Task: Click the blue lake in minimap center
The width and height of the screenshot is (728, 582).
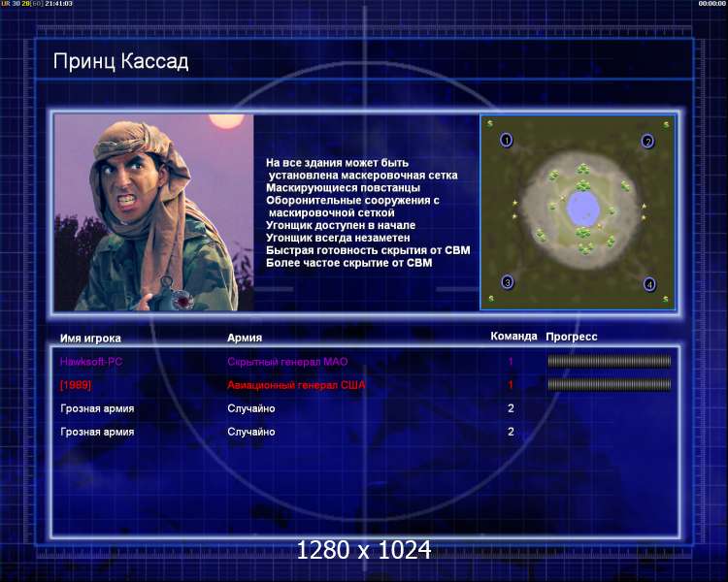Action: (583, 210)
